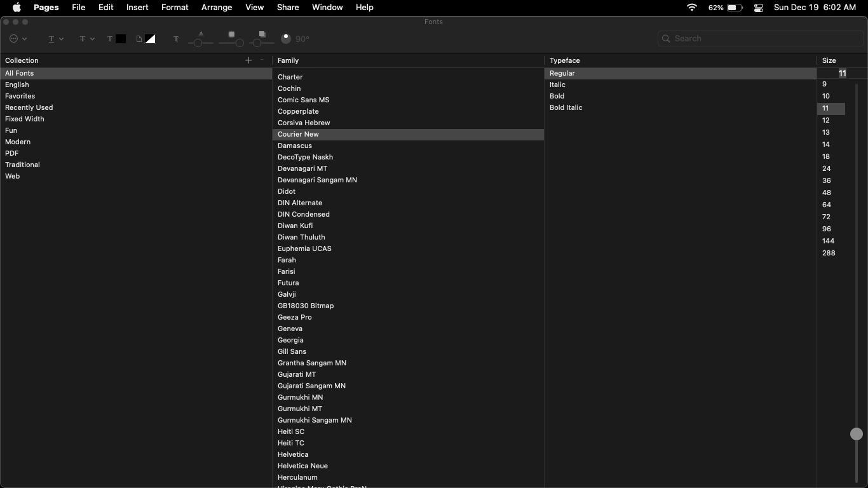Image resolution: width=868 pixels, height=488 pixels.
Task: Select the Bold Italic typeface
Action: coord(680,107)
